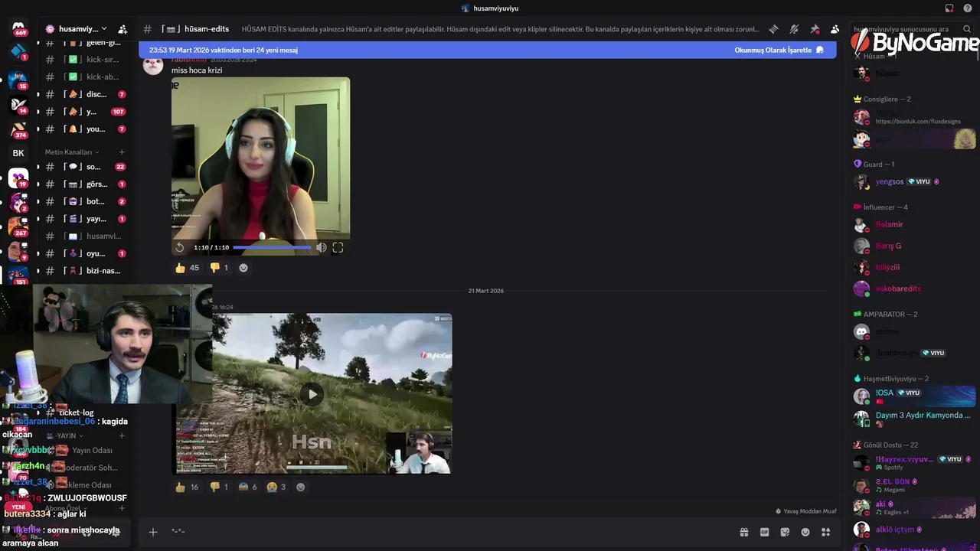Image resolution: width=980 pixels, height=551 pixels.
Task: Toggle thumbs up reaction with 16
Action: point(187,487)
